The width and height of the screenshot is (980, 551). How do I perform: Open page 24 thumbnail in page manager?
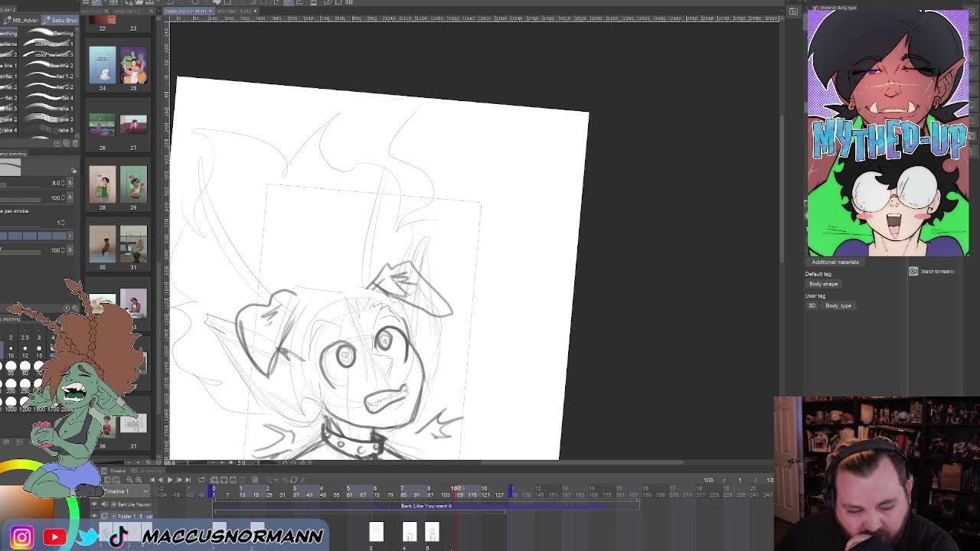coord(102,65)
